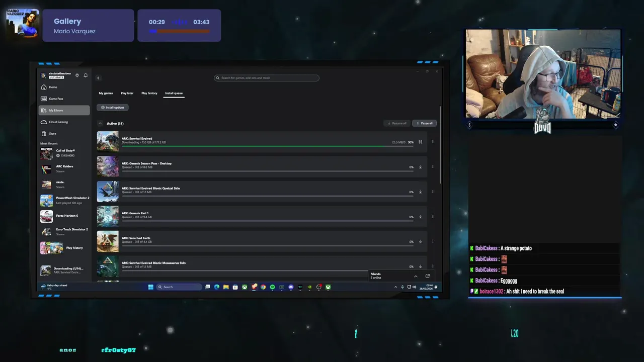
Task: Open the sirstatetheobvo profile avatar
Action: pyautogui.click(x=44, y=75)
